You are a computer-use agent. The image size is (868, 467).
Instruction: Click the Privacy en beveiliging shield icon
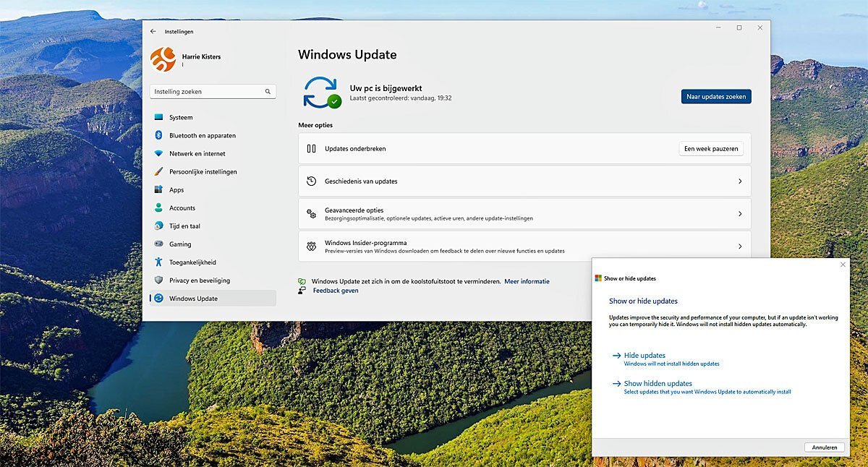coord(158,280)
